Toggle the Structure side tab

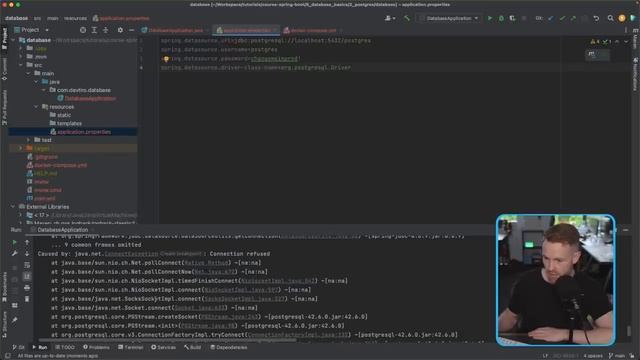point(4,324)
